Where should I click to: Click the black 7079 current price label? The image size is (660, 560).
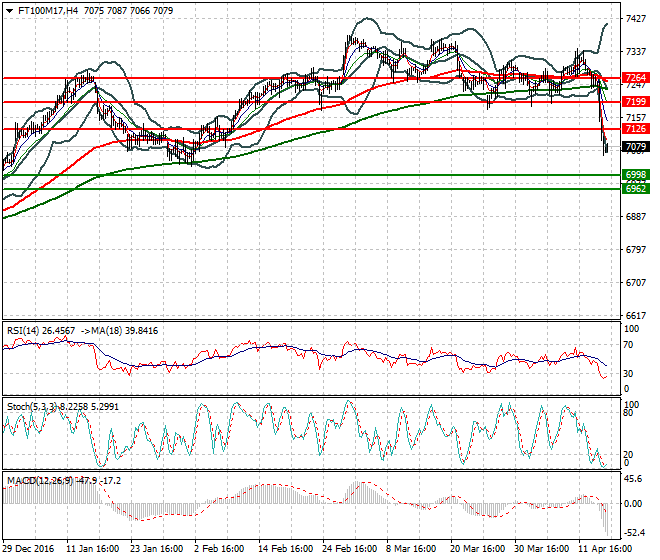click(636, 147)
